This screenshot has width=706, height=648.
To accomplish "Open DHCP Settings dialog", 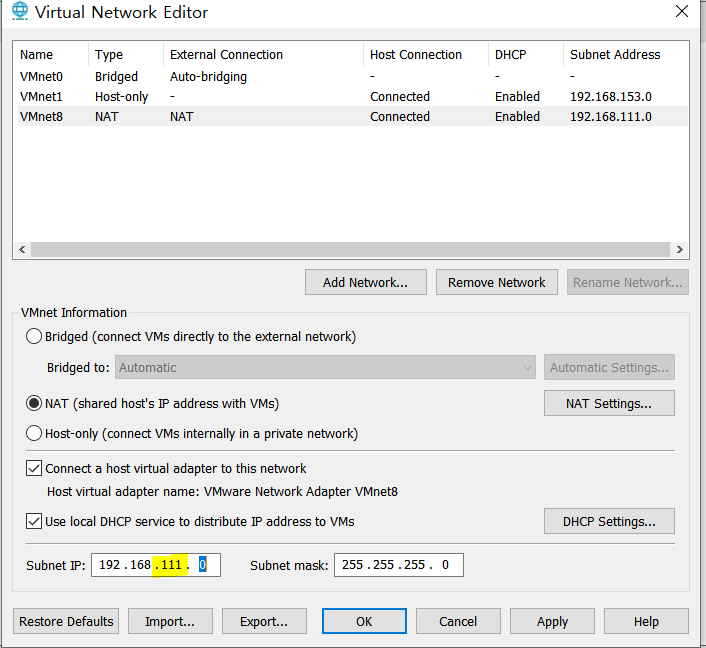I will point(609,521).
